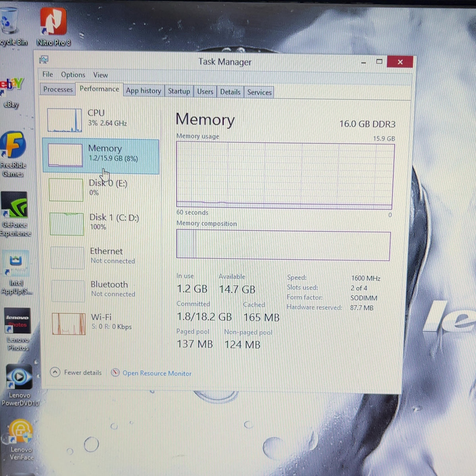The width and height of the screenshot is (476, 476).
Task: Switch to the Performance tab
Action: [x=99, y=89]
